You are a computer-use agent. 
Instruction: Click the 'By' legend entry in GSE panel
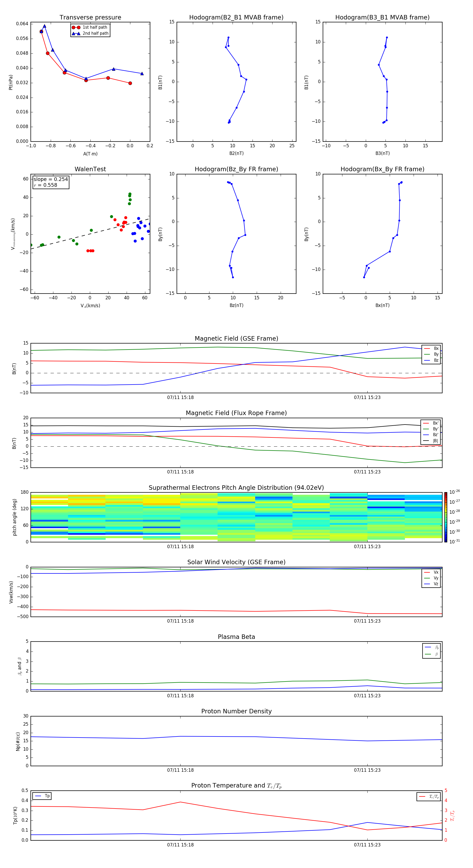point(431,354)
